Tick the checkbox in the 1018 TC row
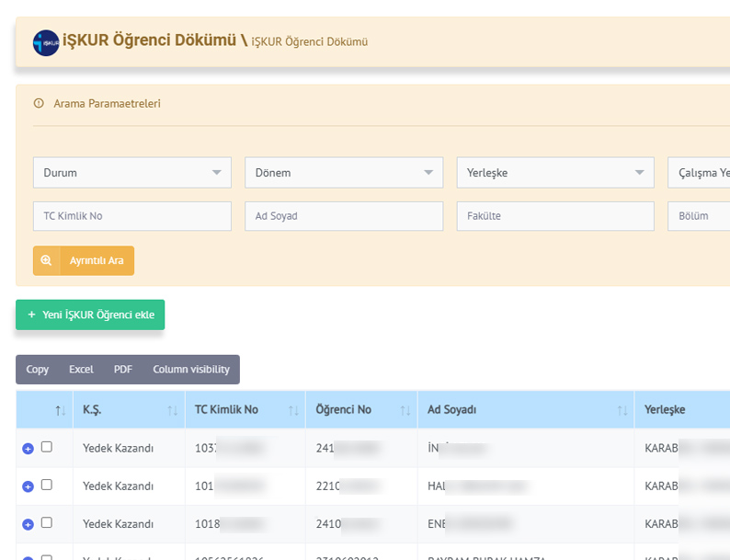The width and height of the screenshot is (730, 560). [x=47, y=522]
